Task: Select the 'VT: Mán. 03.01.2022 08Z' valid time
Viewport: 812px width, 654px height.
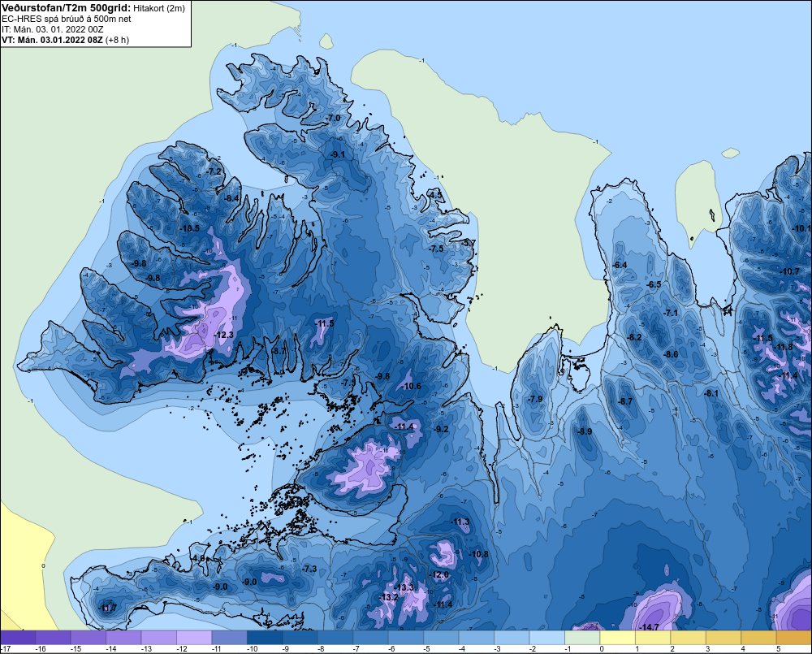Action: click(52, 40)
